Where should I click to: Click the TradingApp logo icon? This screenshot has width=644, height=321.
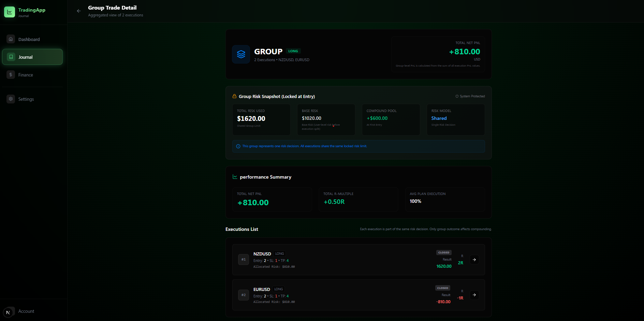click(10, 12)
